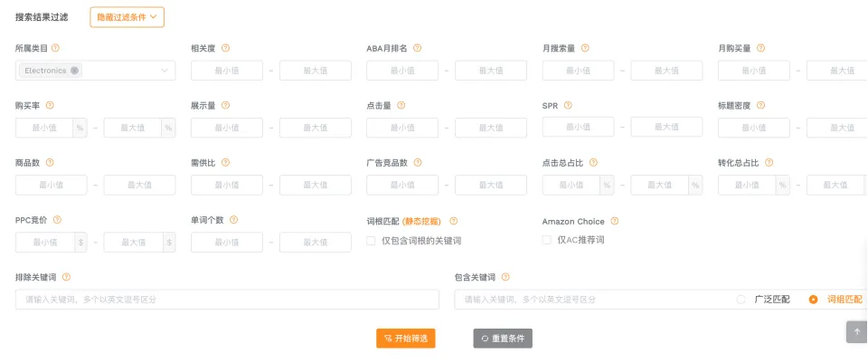Click help icon next to 展示量

225,105
